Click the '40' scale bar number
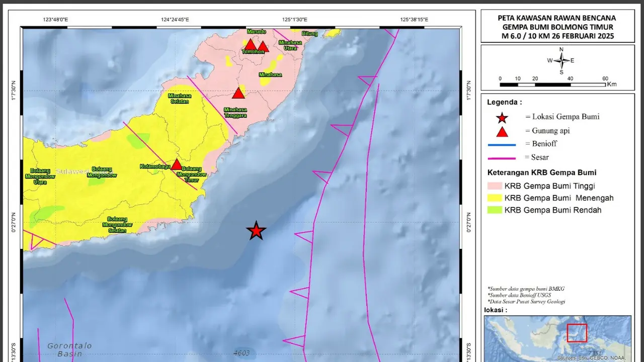 click(x=570, y=78)
